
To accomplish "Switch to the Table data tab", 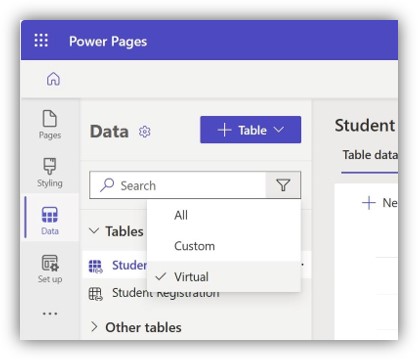I will point(370,155).
